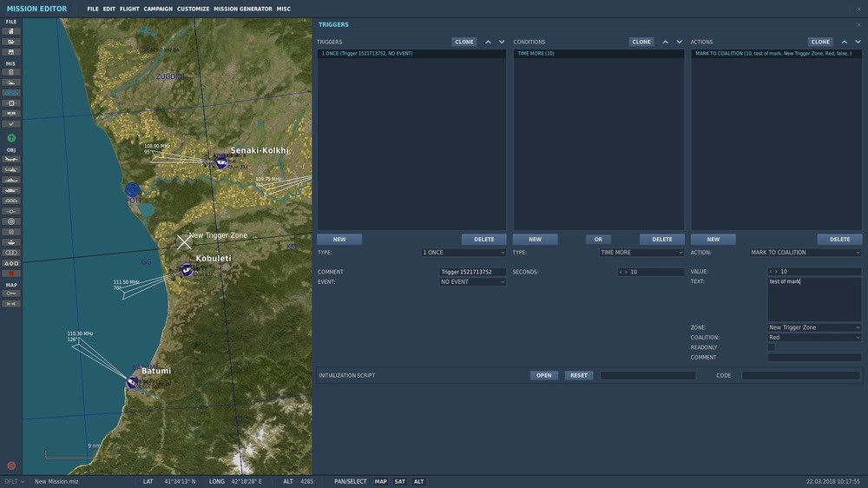This screenshot has width=868, height=488.
Task: Switch map view to ALT mode
Action: (x=418, y=482)
